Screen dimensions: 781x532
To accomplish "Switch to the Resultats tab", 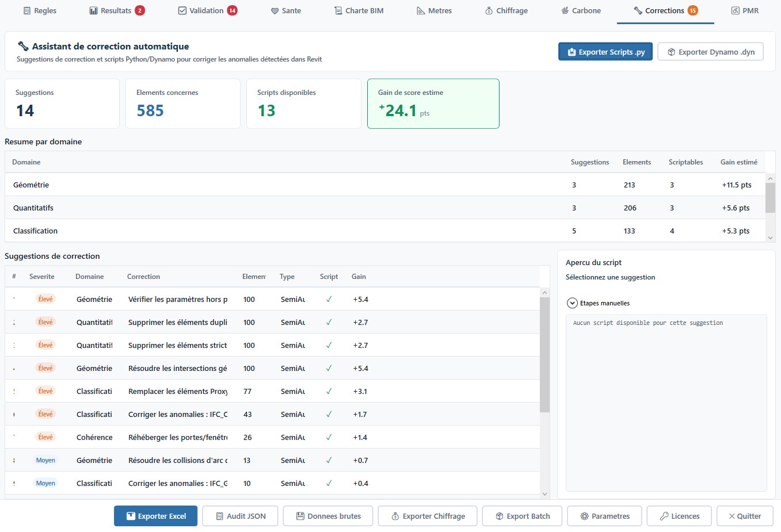I will tap(117, 11).
